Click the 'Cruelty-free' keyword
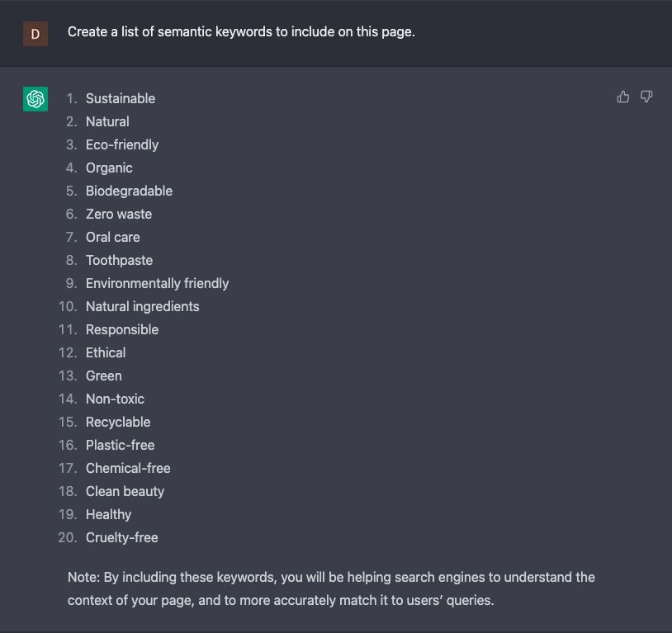The height and width of the screenshot is (633, 672). tap(121, 538)
